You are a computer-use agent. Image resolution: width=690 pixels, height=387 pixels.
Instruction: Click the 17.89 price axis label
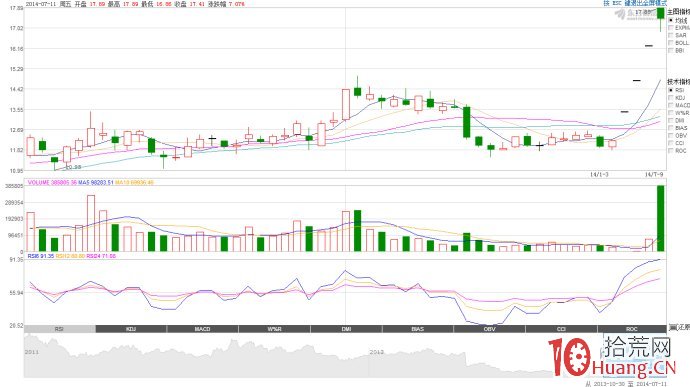16,8
